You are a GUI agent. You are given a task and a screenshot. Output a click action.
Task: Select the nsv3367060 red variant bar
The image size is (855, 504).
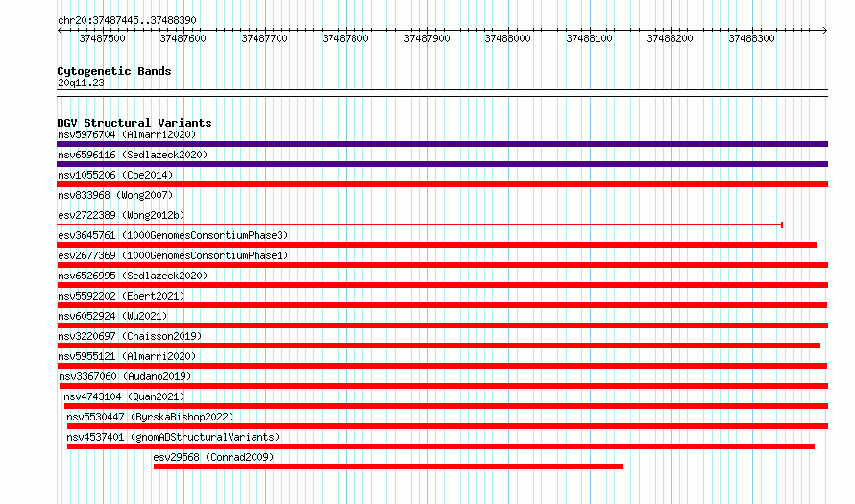tap(443, 386)
